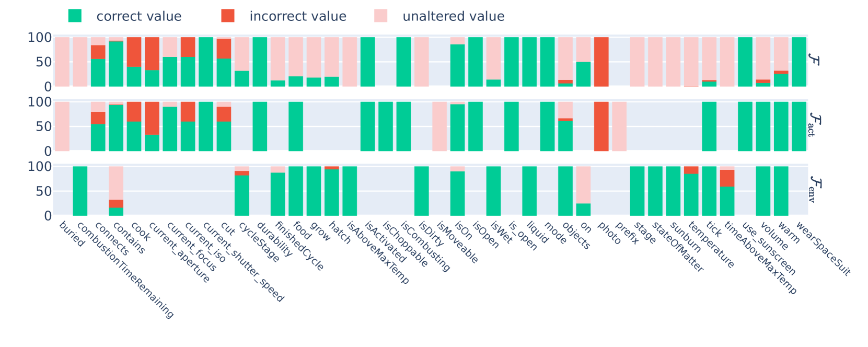Click the top row F label

point(813,60)
